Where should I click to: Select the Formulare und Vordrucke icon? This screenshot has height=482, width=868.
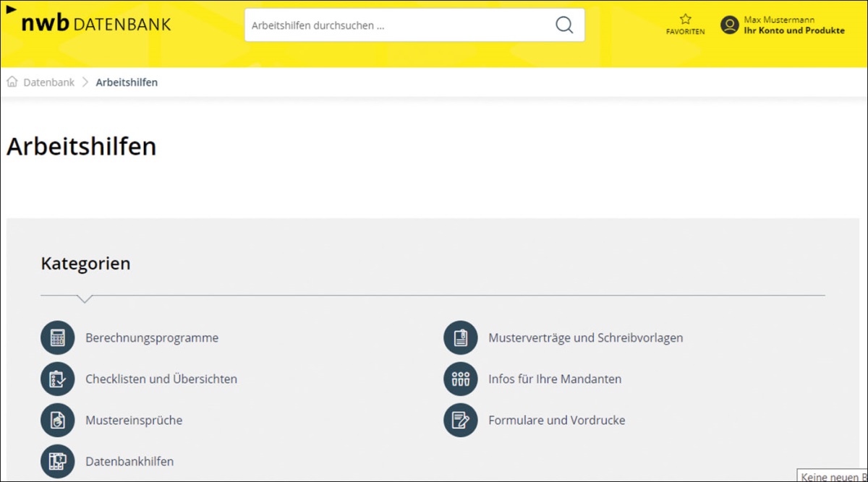pyautogui.click(x=461, y=420)
